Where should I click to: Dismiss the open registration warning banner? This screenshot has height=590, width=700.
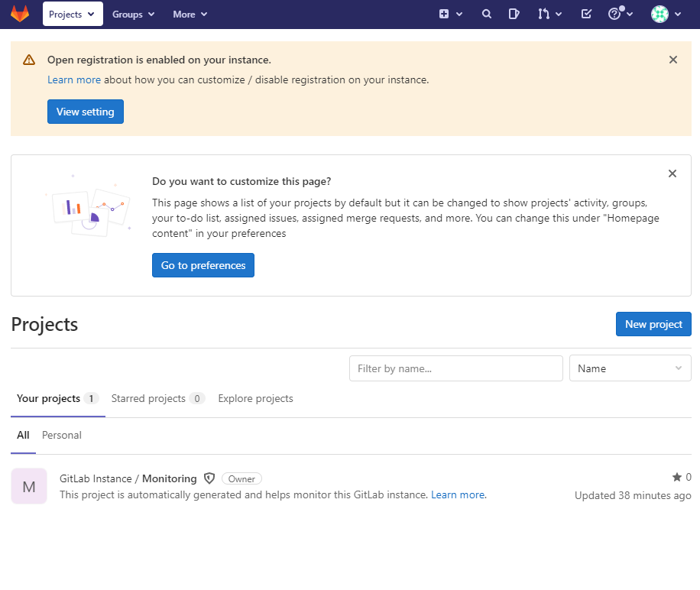click(673, 59)
